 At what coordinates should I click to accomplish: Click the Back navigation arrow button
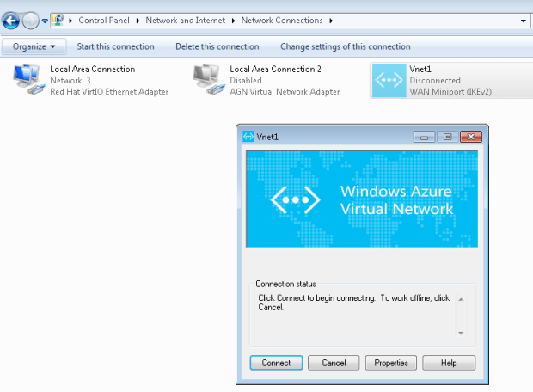point(11,20)
